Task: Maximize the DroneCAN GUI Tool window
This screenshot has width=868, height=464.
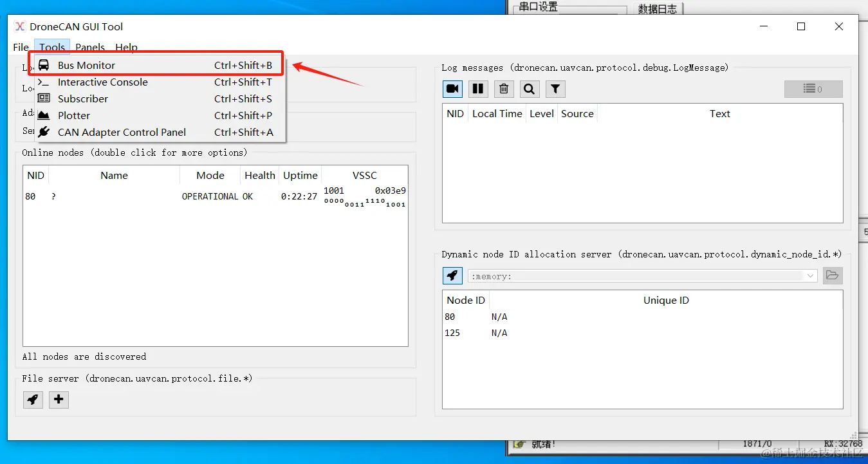Action: [x=801, y=26]
